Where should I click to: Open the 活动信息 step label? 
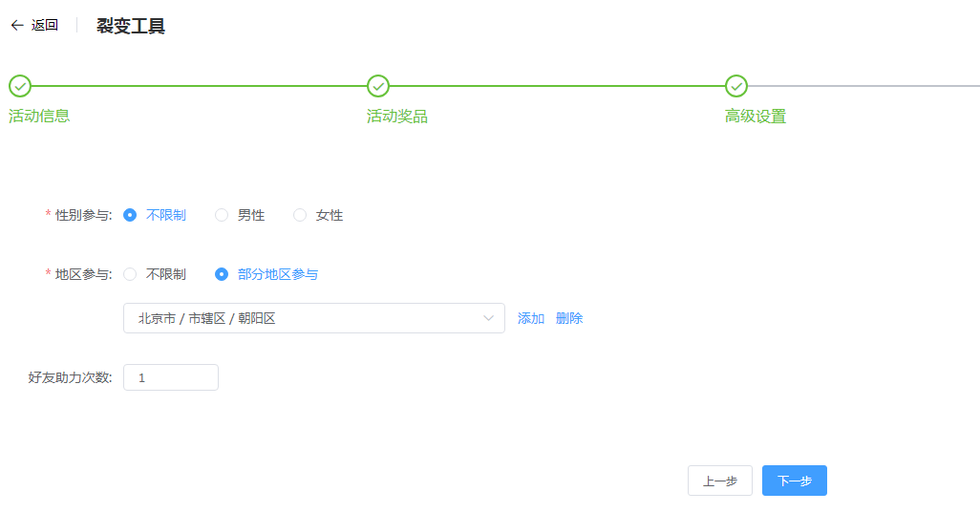point(39,117)
